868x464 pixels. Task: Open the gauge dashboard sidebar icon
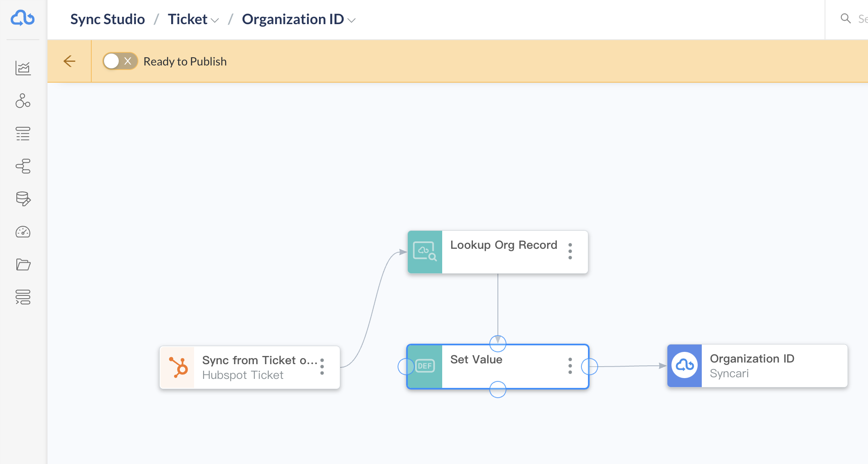23,232
